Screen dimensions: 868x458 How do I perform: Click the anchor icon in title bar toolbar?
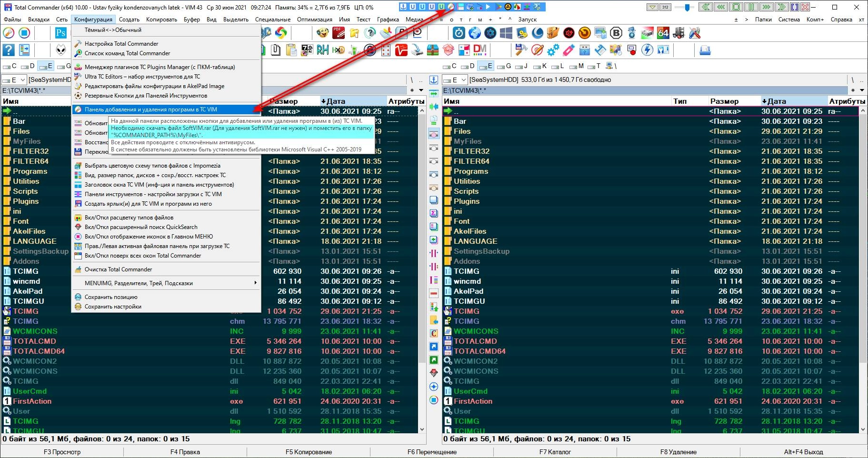(x=404, y=7)
